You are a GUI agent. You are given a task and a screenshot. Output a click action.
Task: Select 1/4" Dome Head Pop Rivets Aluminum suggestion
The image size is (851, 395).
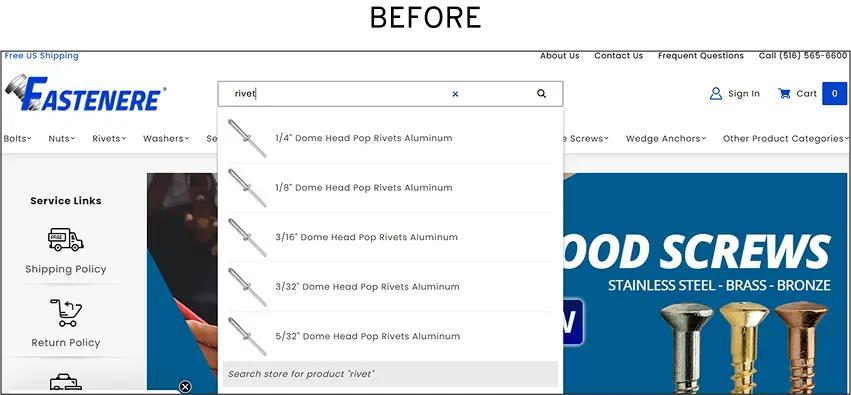tap(390, 138)
